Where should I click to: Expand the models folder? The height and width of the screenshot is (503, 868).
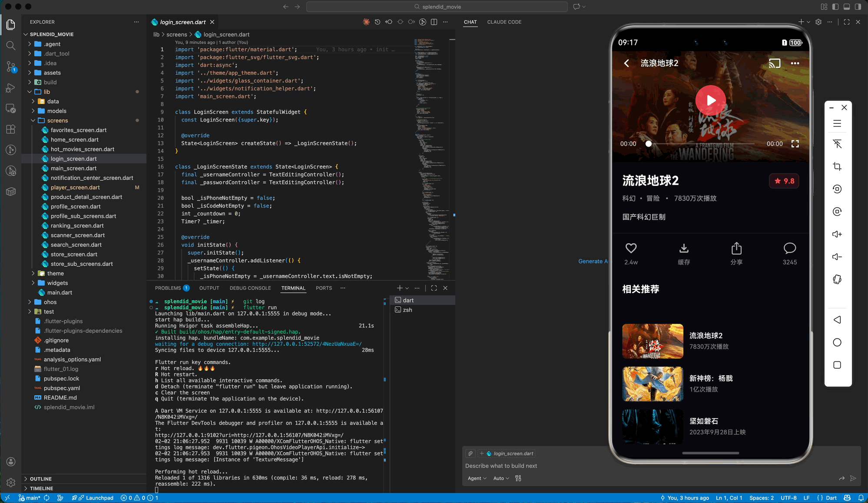click(57, 111)
